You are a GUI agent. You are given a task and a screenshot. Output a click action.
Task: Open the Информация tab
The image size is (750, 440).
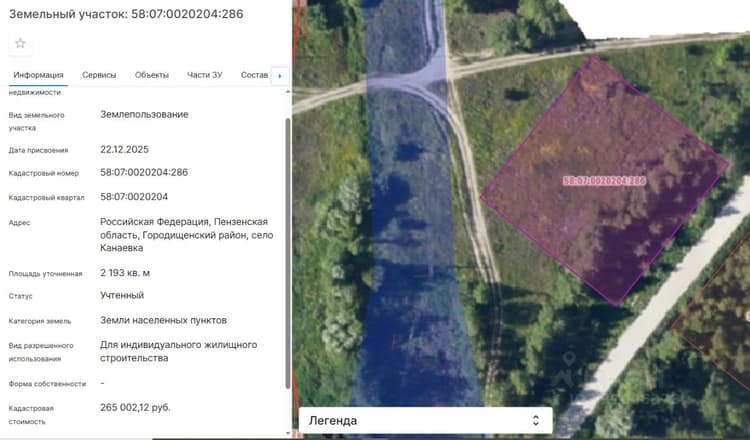coord(38,75)
